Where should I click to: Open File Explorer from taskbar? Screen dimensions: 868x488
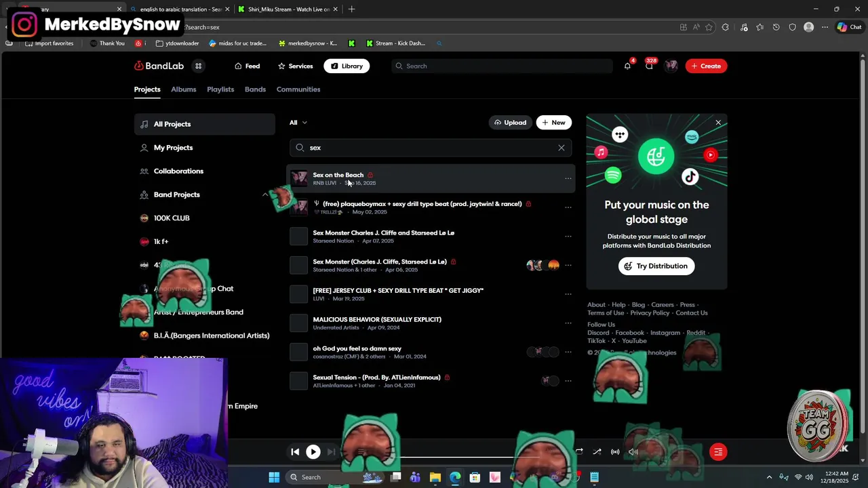click(x=435, y=477)
